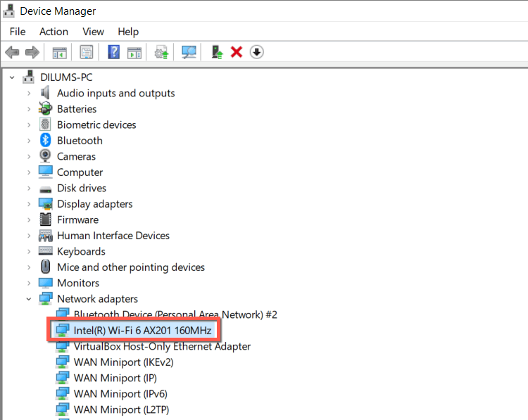Select the Disk drives label
Image resolution: width=528 pixels, height=420 pixels.
[x=82, y=188]
